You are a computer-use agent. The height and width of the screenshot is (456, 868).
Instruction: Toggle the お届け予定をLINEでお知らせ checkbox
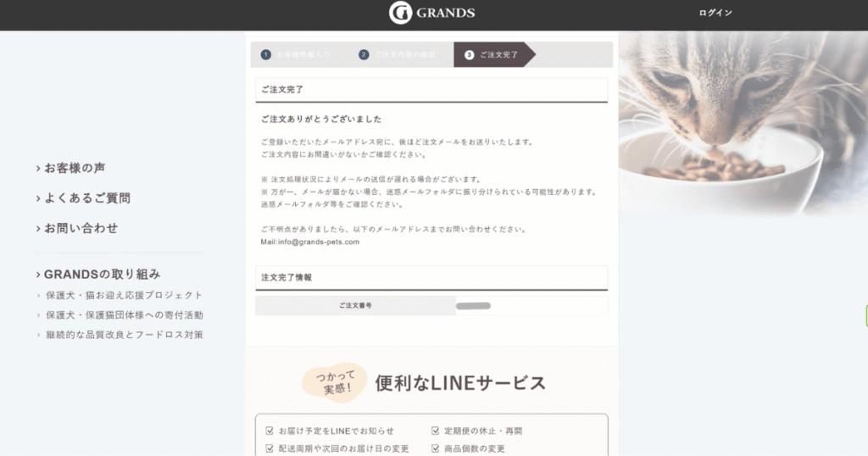coord(270,431)
